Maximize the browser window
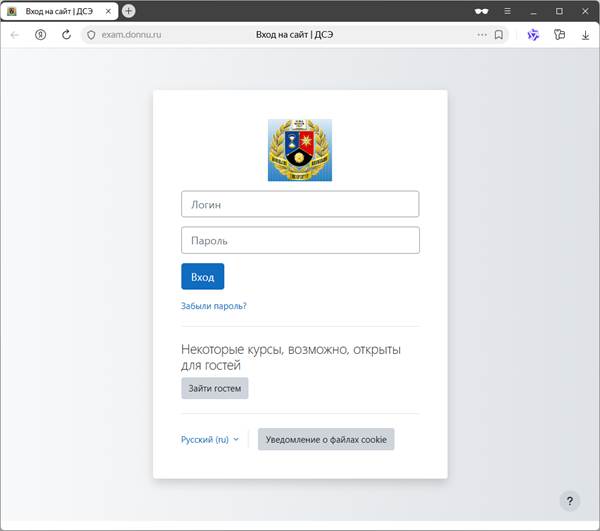This screenshot has width=600, height=531. point(559,11)
